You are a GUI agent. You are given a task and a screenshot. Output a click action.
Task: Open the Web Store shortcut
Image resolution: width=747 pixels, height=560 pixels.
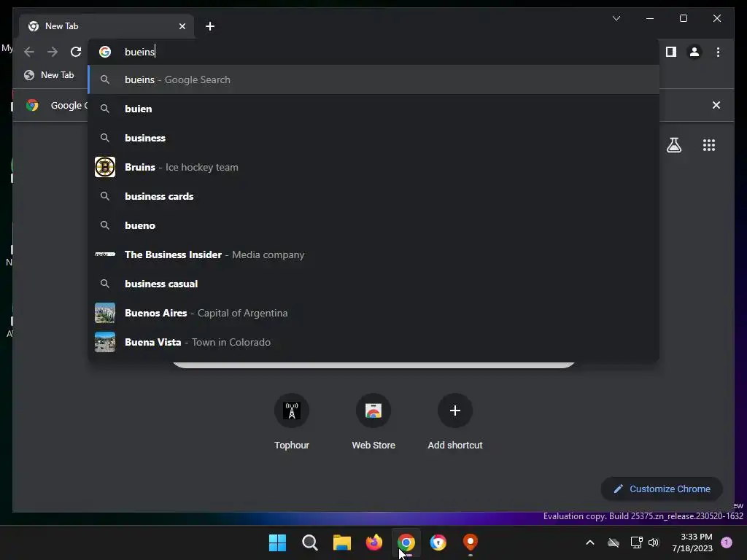(373, 421)
